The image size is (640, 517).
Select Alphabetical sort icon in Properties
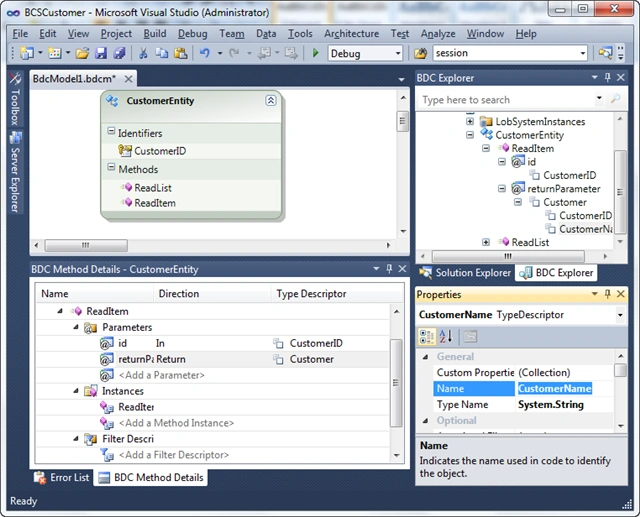[x=445, y=337]
